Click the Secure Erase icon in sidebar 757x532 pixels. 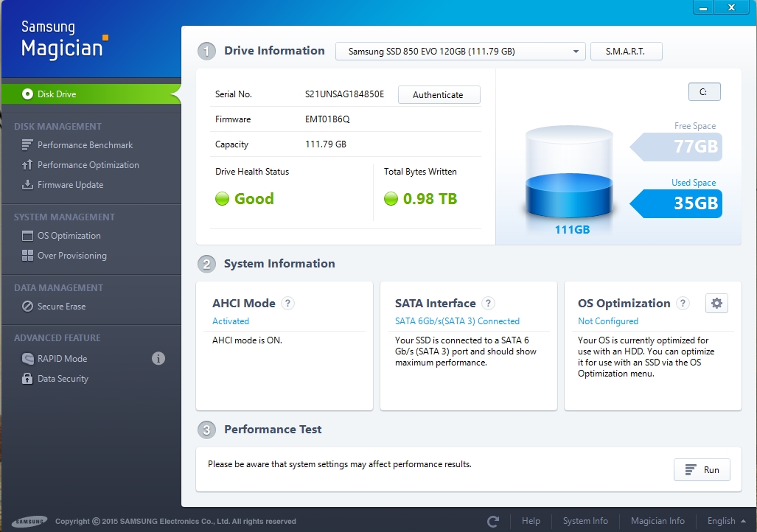pos(27,307)
